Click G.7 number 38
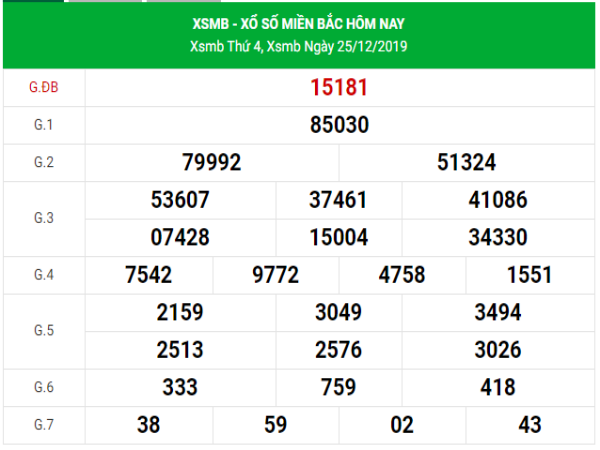Image resolution: width=600 pixels, height=450 pixels. click(x=149, y=425)
